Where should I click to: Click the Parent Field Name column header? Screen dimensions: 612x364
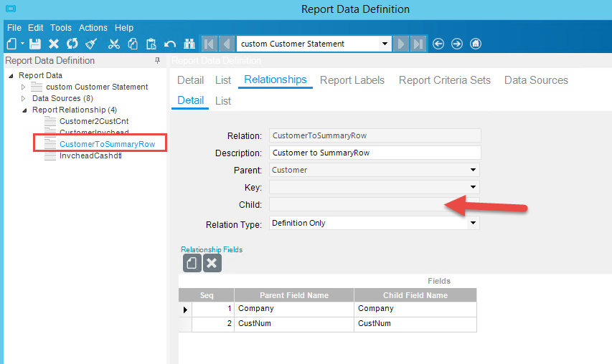294,295
